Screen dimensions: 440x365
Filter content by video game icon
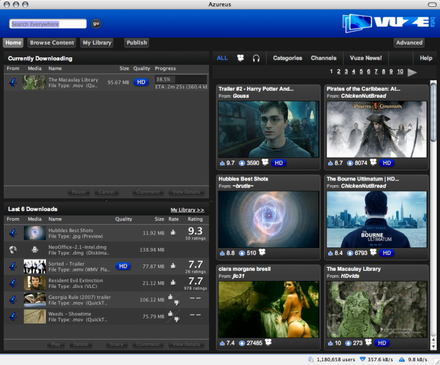click(x=240, y=58)
